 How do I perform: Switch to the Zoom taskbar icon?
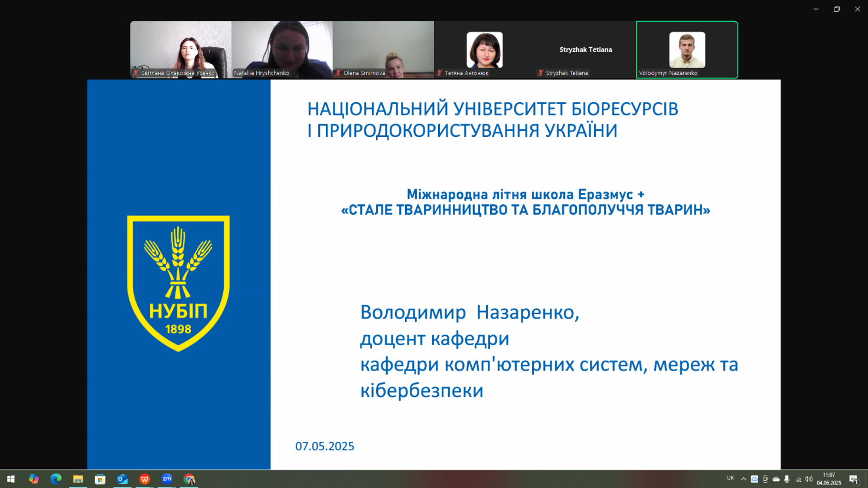pyautogui.click(x=167, y=479)
